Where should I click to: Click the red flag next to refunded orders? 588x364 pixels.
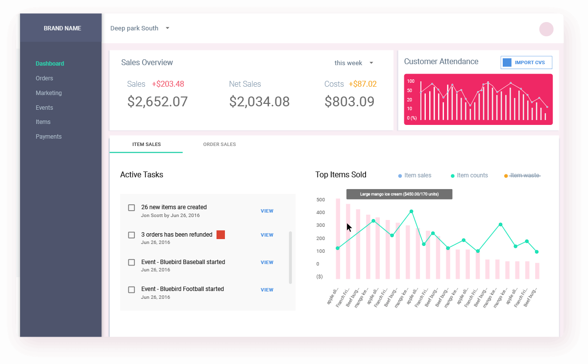220,235
